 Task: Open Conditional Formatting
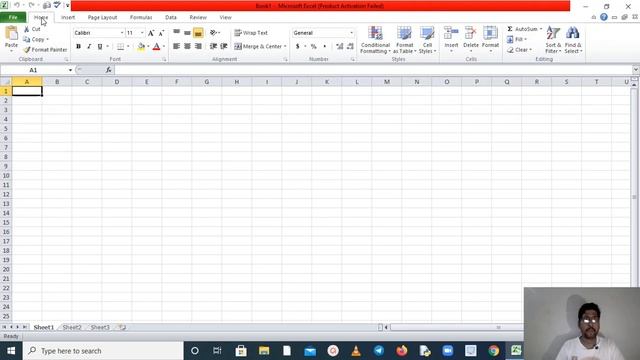click(375, 40)
